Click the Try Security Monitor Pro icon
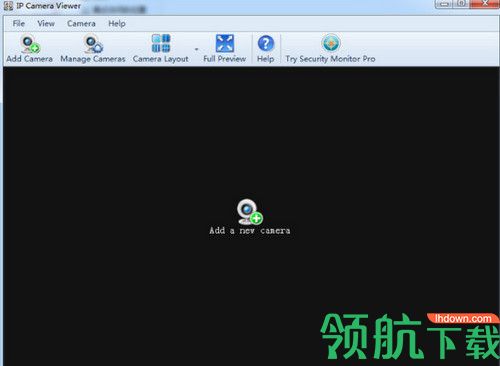Image resolution: width=500 pixels, height=366 pixels. pos(330,43)
